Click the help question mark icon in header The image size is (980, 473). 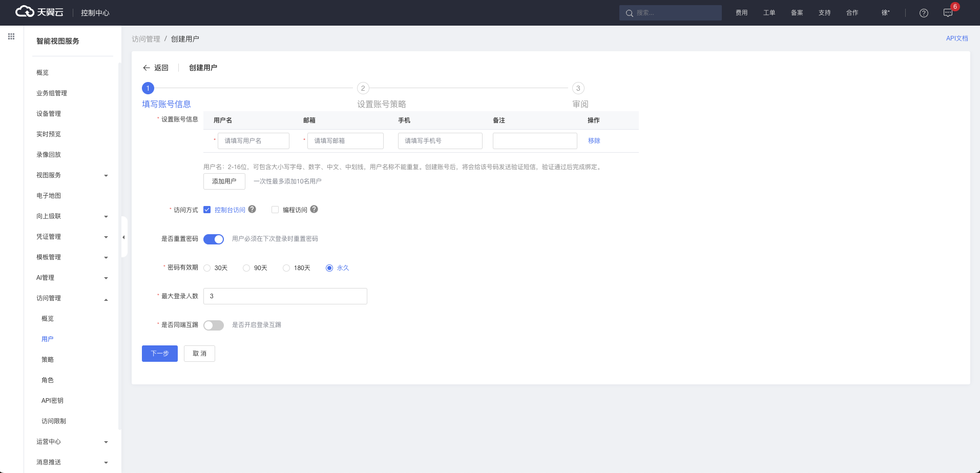pyautogui.click(x=924, y=13)
